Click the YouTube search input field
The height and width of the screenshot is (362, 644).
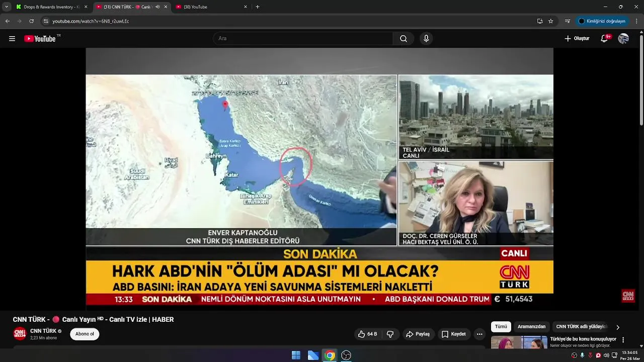coord(303,39)
